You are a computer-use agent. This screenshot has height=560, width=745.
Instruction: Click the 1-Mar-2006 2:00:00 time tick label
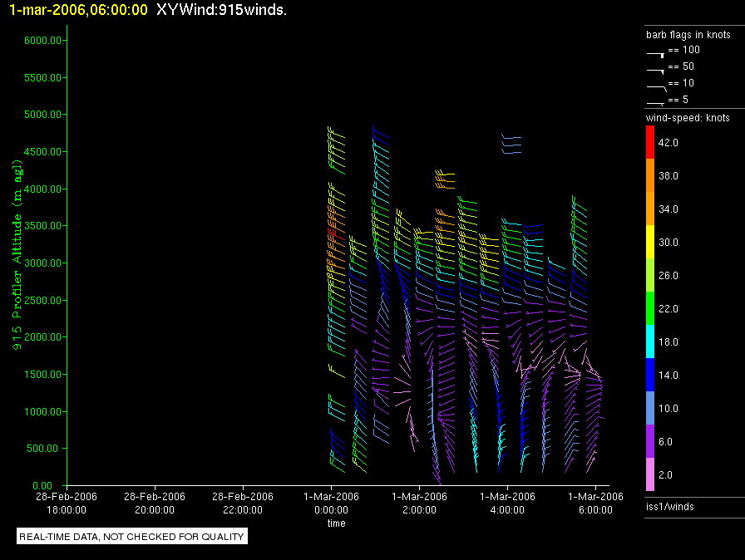click(419, 503)
